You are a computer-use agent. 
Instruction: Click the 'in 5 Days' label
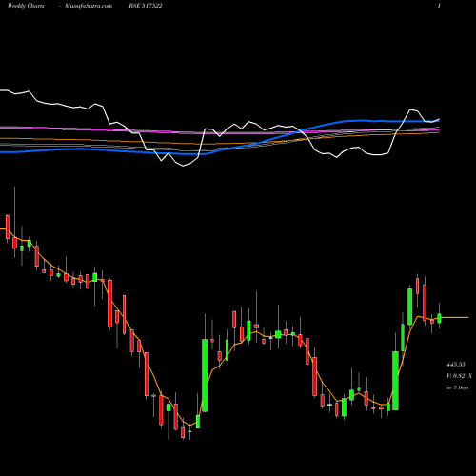coord(457,387)
